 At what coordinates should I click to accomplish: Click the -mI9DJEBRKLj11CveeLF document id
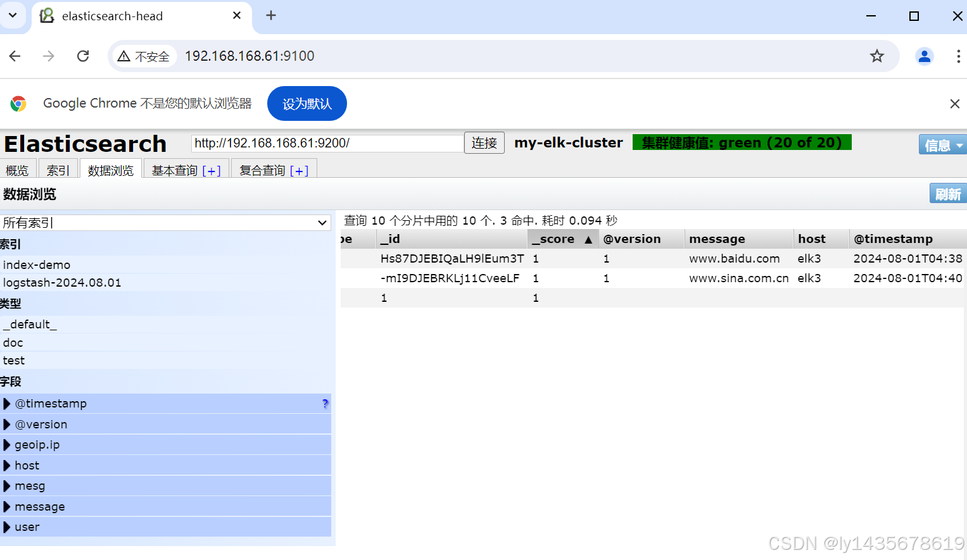pyautogui.click(x=450, y=278)
